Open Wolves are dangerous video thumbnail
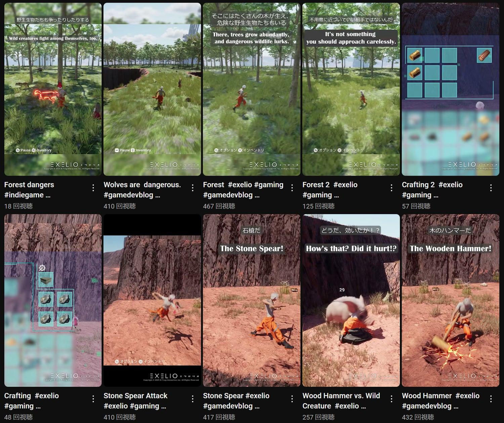 click(152, 89)
